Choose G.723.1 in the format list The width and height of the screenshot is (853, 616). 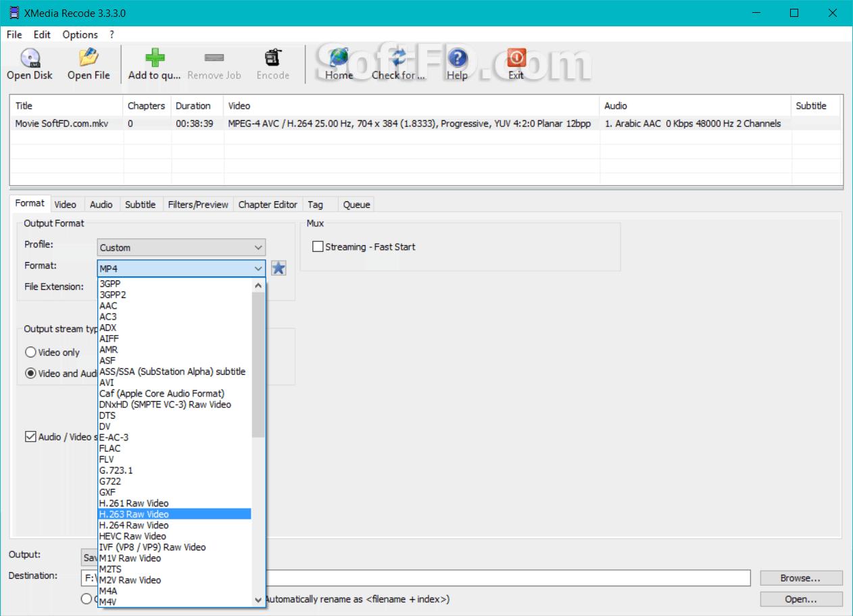pos(174,470)
